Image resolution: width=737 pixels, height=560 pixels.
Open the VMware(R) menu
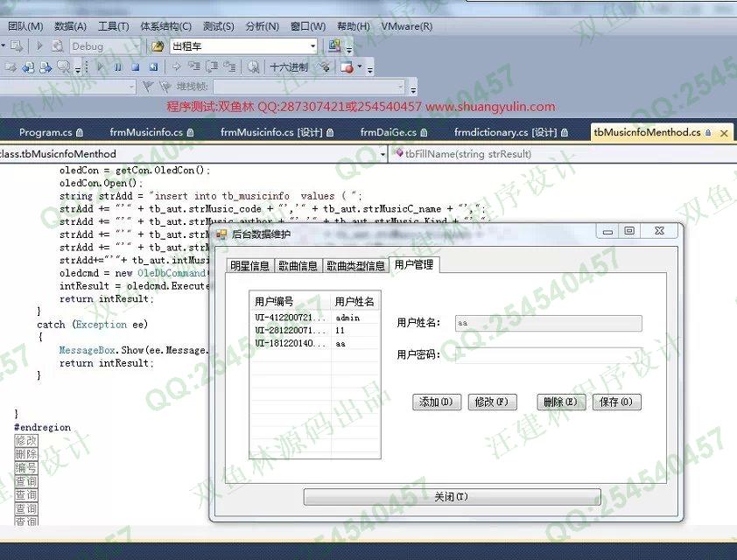[x=407, y=26]
